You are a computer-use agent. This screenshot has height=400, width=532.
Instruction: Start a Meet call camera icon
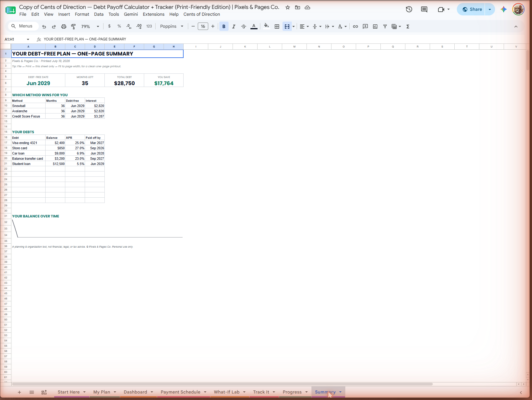coord(441,9)
